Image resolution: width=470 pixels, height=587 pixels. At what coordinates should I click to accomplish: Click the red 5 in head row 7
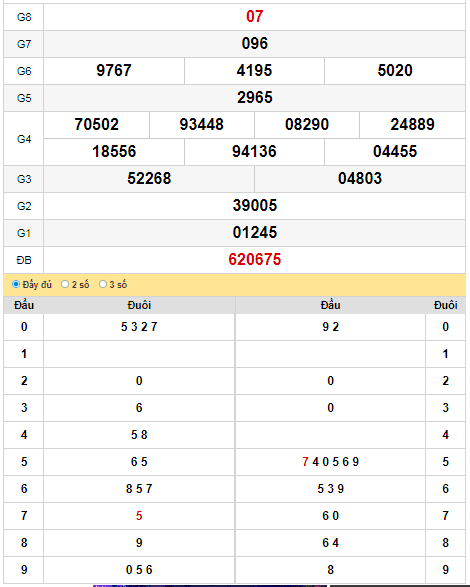(139, 515)
